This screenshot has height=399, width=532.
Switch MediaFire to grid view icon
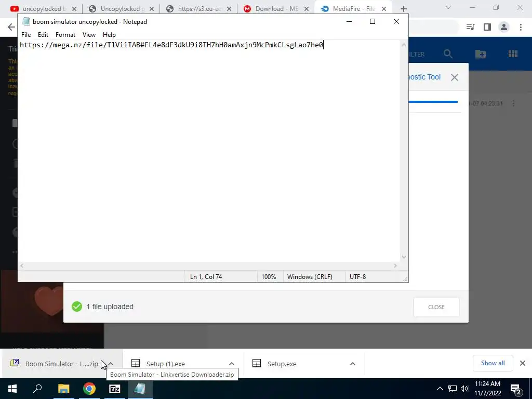coord(513,54)
